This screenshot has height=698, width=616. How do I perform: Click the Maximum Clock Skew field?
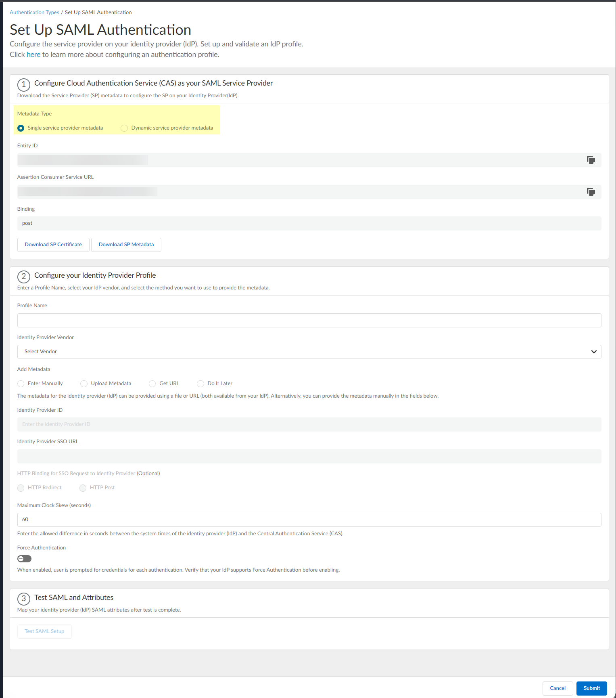pyautogui.click(x=309, y=520)
